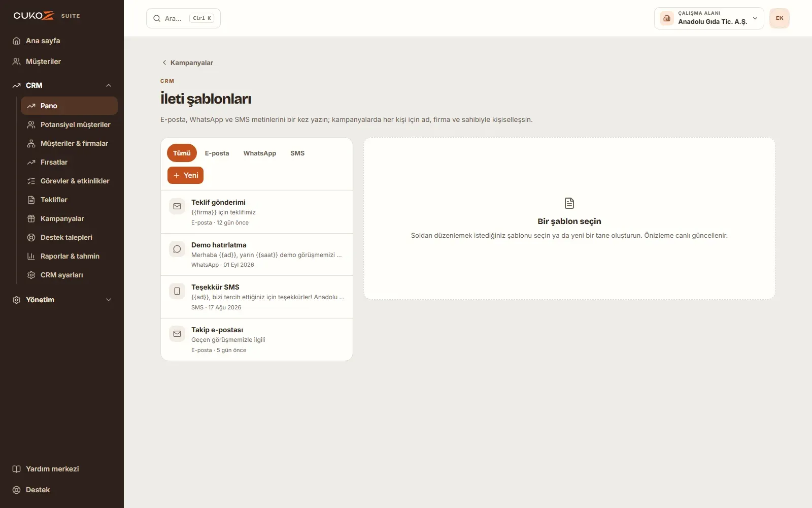Open Kampanyalar gift icon in sidebar
The image size is (812, 508).
[x=31, y=218]
